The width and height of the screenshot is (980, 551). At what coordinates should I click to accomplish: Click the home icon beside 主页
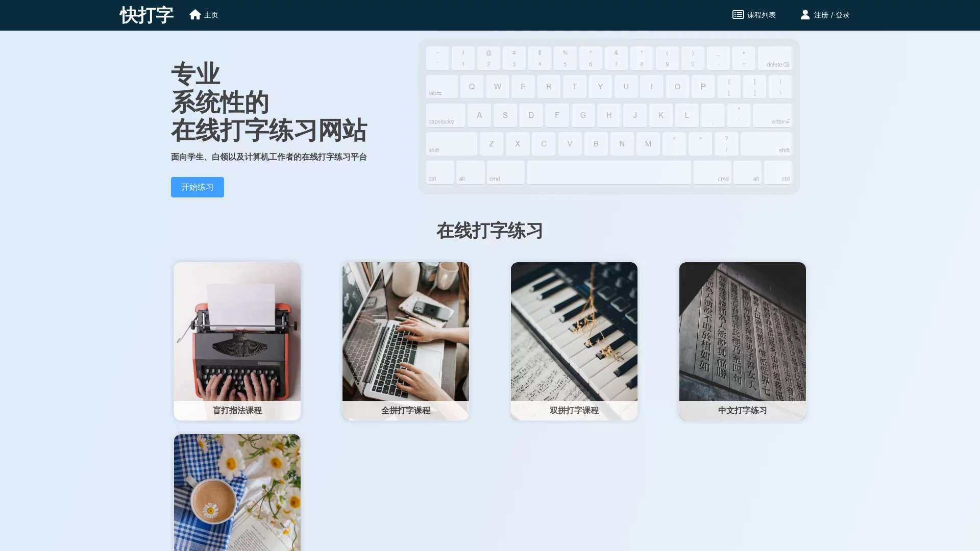click(196, 14)
